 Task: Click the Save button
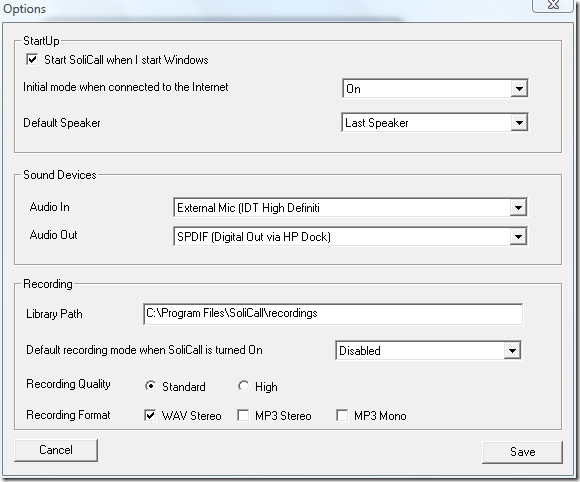click(x=522, y=452)
